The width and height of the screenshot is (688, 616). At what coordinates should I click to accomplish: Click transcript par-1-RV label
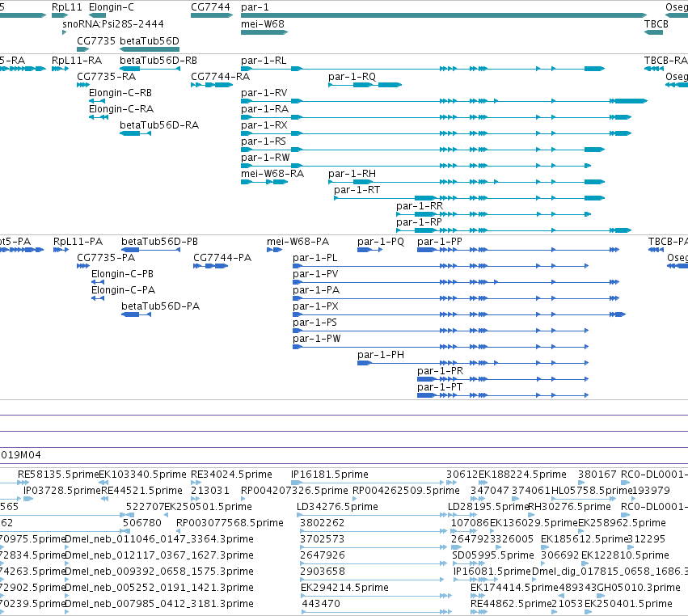(264, 93)
